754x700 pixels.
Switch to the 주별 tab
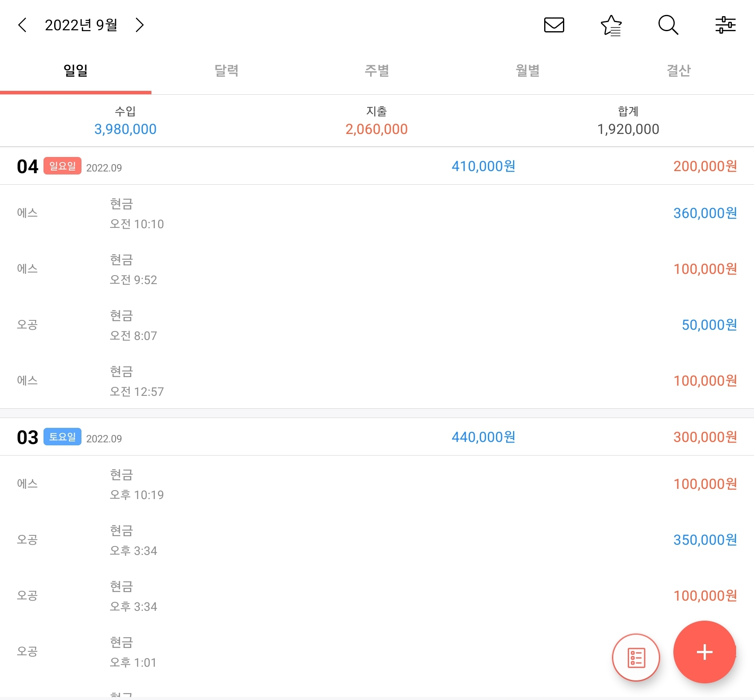tap(377, 70)
